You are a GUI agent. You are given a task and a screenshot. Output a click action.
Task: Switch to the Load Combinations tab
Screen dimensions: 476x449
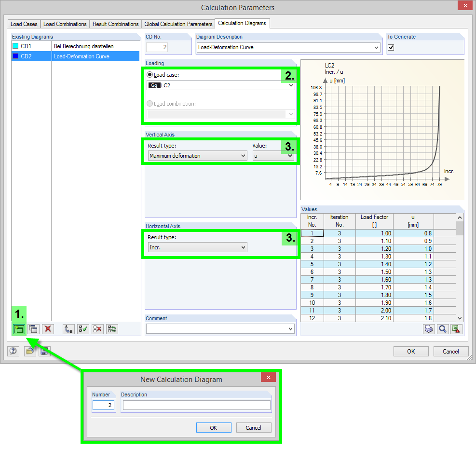(x=65, y=23)
